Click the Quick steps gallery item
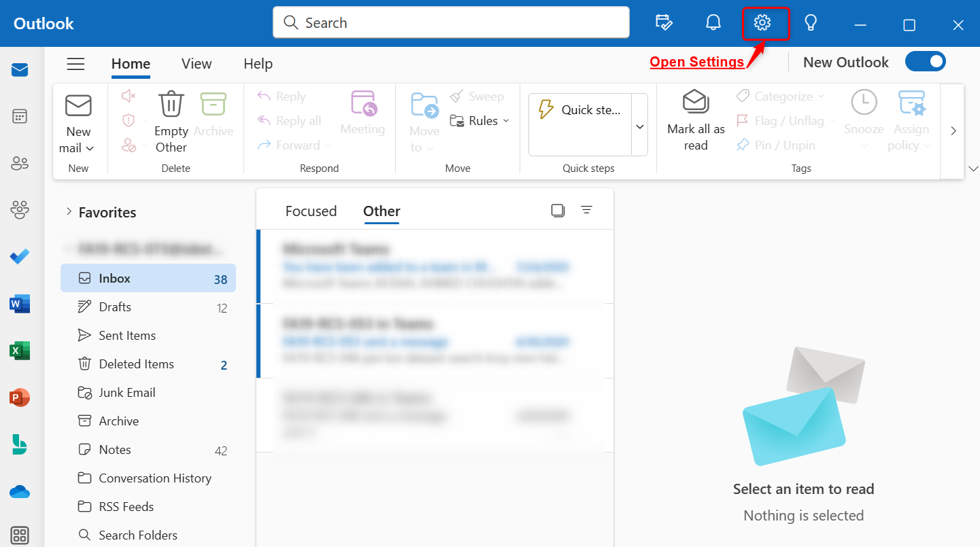Image resolution: width=980 pixels, height=547 pixels. 580,110
